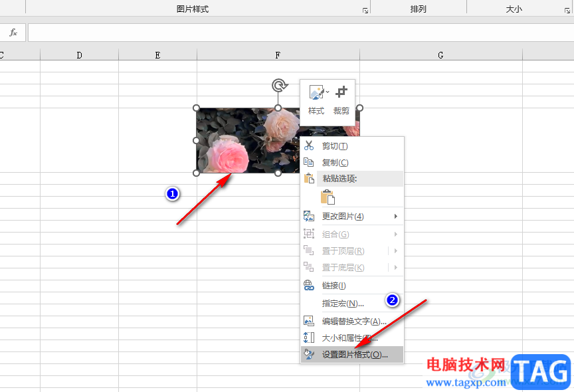Click the 样式 label in mini toolbar
Viewport: 574px width, 392px height.
pos(316,110)
